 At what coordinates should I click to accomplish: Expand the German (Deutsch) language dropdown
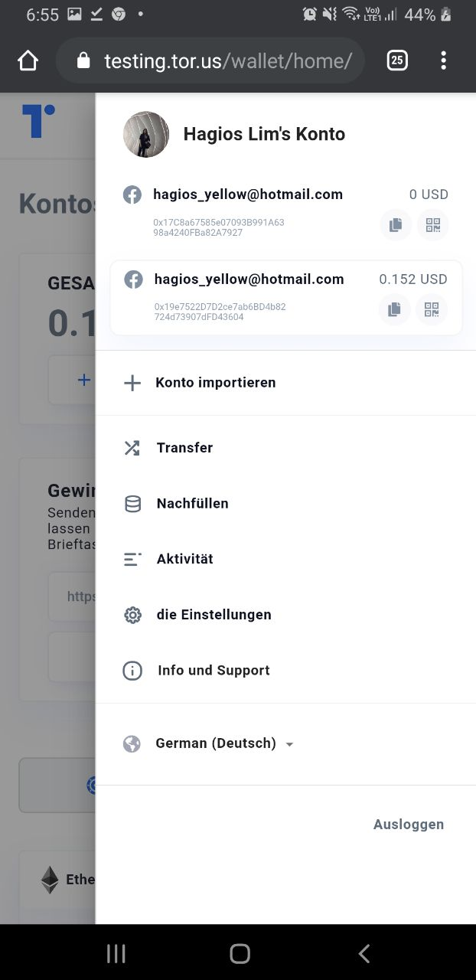tap(215, 743)
